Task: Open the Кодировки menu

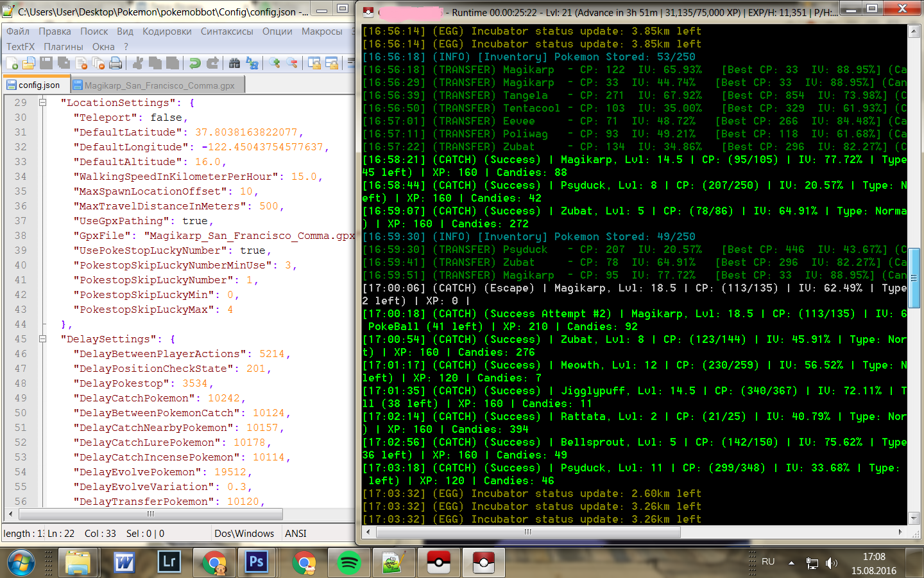Action: tap(167, 31)
